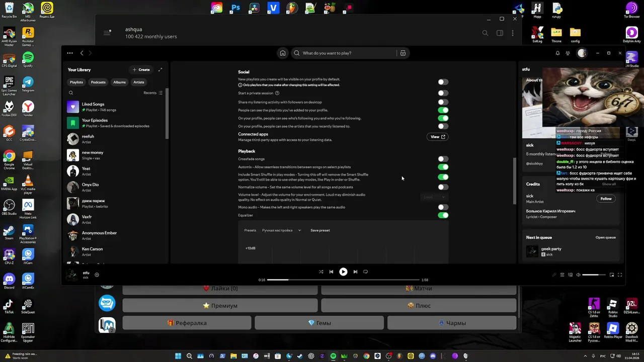
Task: Toggle Smart Shuffle in play modes
Action: pos(443,177)
